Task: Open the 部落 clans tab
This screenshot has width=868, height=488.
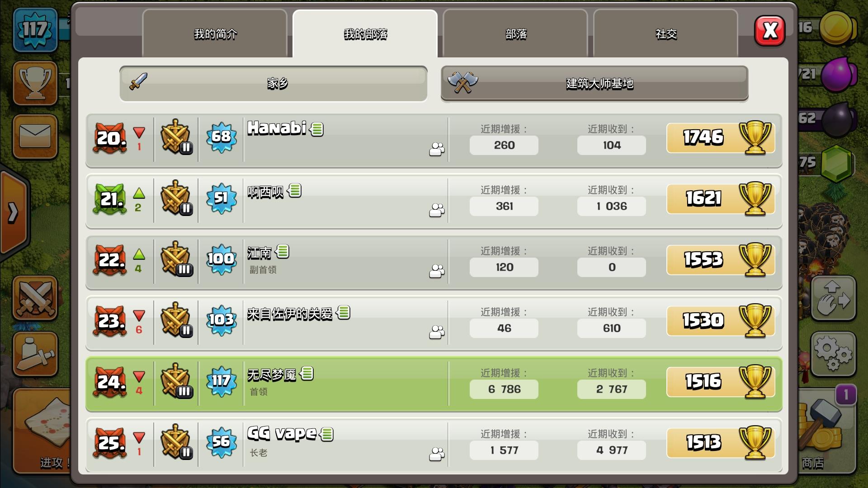Action: point(516,34)
